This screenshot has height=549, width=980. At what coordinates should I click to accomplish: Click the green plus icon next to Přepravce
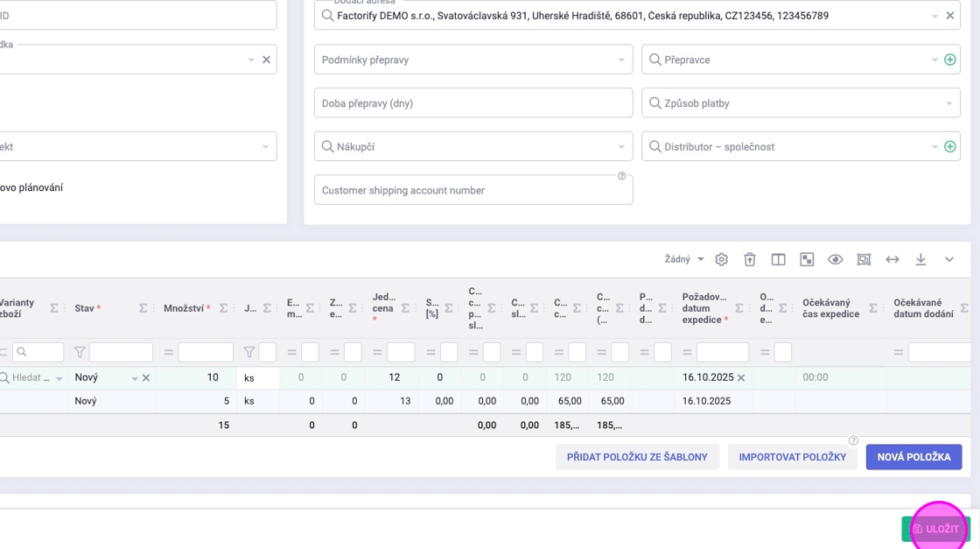click(x=950, y=60)
